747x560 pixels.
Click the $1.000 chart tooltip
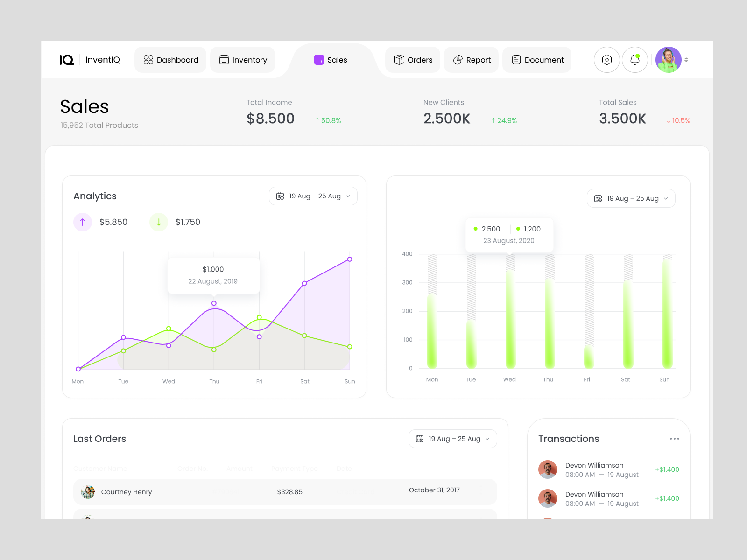pos(213,275)
